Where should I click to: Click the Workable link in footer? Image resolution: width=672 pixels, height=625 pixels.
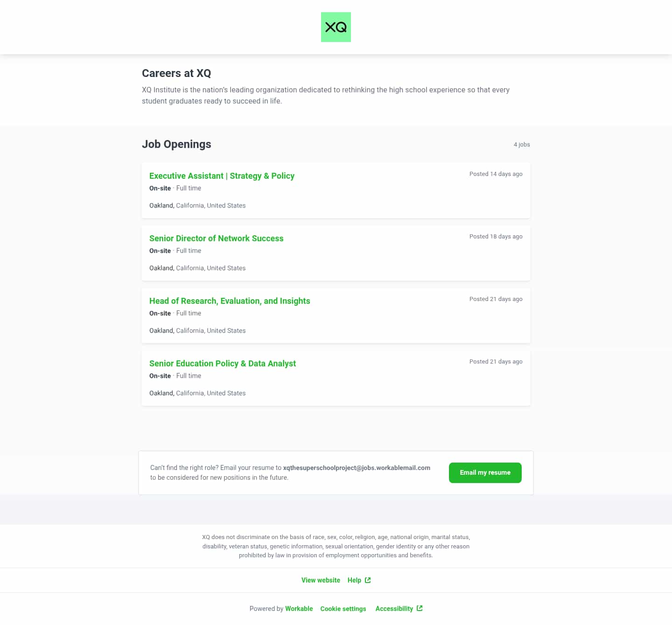pos(299,609)
